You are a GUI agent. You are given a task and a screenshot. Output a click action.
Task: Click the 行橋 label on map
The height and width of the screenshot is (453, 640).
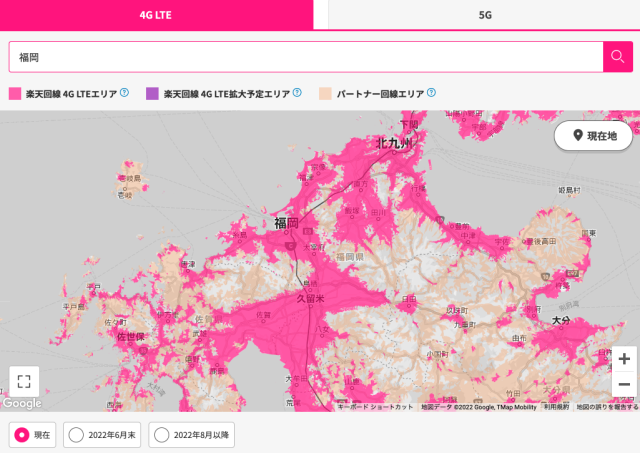[418, 189]
